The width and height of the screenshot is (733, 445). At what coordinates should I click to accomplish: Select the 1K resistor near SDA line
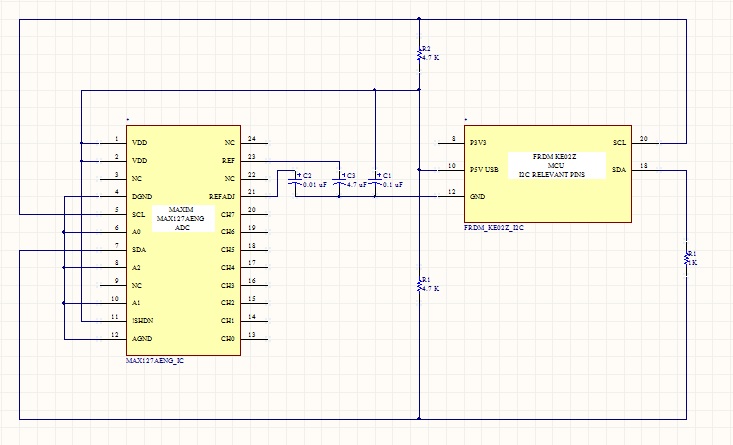click(687, 258)
